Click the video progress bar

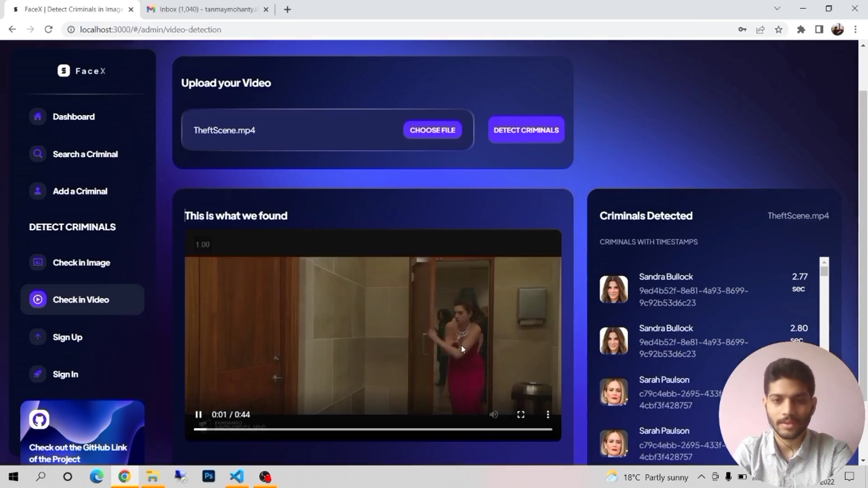click(373, 429)
